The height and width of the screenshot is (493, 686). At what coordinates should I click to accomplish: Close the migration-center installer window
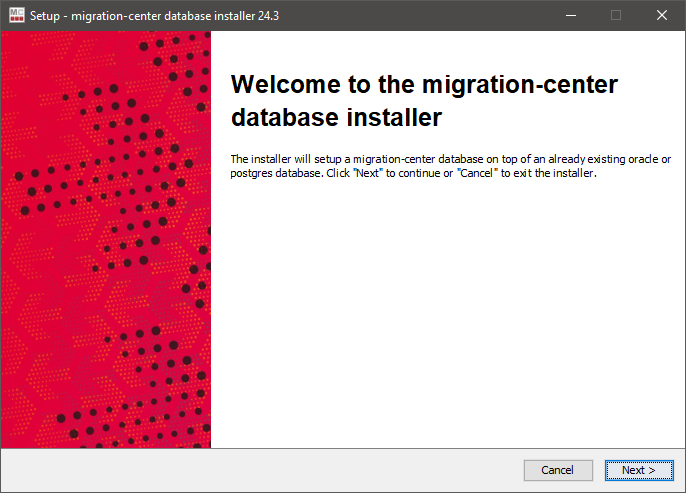(x=662, y=15)
